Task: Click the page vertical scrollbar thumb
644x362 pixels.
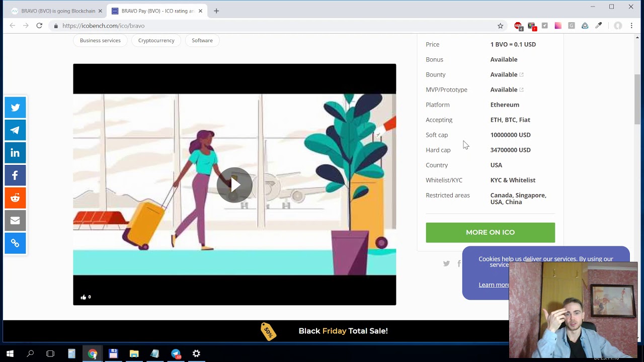Action: [637, 99]
